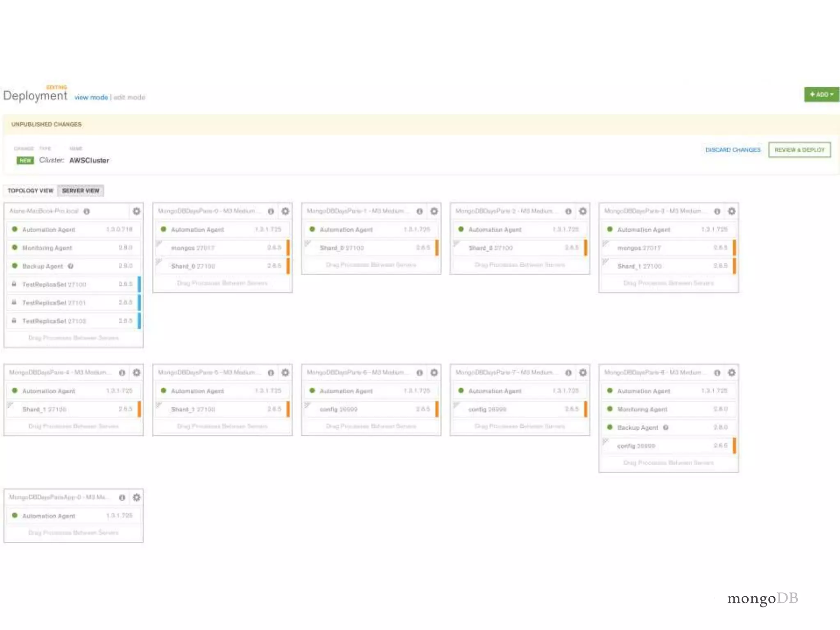The height and width of the screenshot is (630, 840).
Task: Show info for MongoDBDaysParis-0 server
Action: pyautogui.click(x=271, y=212)
